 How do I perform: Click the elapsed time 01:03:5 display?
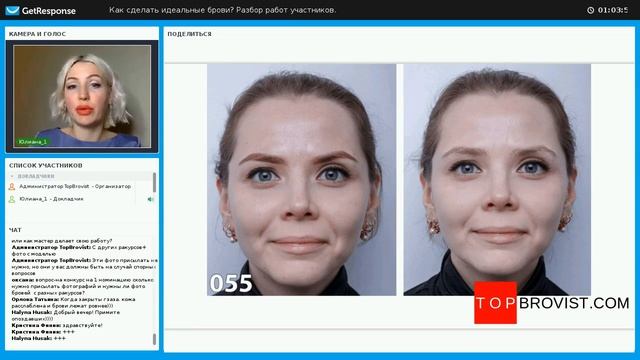click(613, 10)
